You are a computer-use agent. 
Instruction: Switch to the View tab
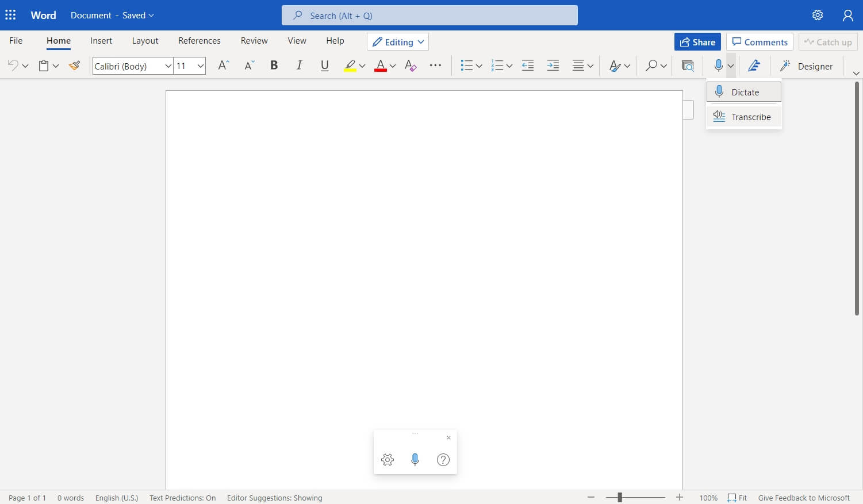click(x=297, y=41)
